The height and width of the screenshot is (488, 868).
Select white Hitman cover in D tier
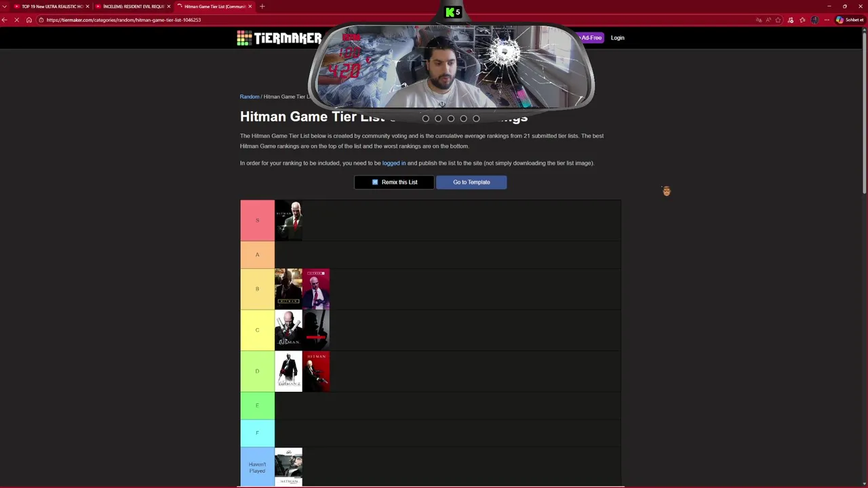pos(288,371)
